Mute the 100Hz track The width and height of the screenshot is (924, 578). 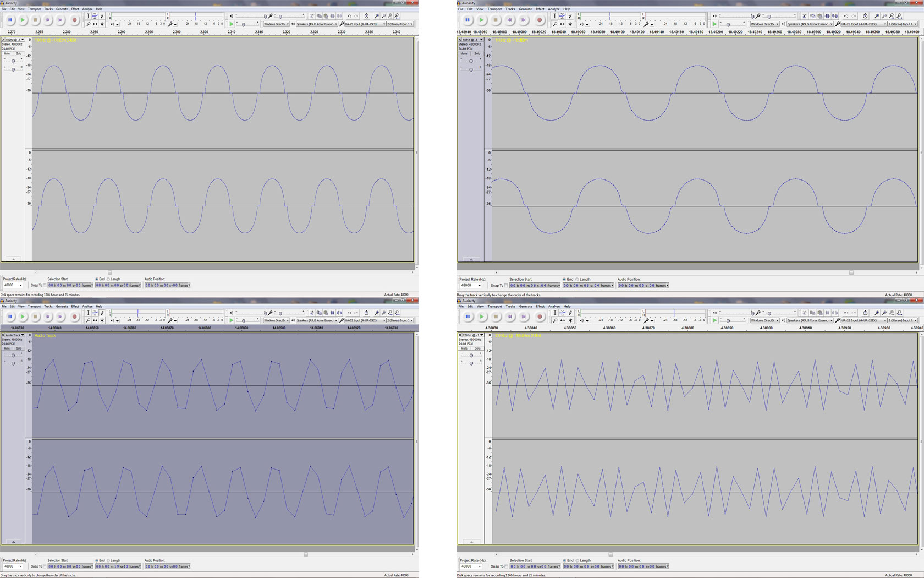[7, 53]
